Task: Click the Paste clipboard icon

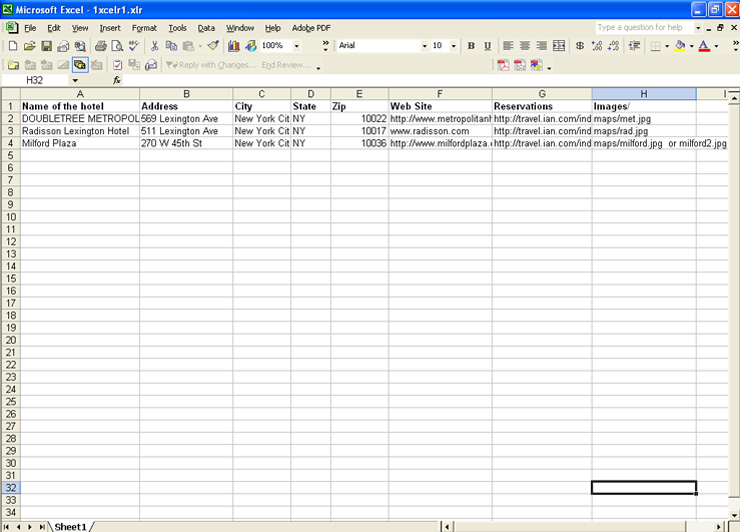Action: pyautogui.click(x=188, y=46)
